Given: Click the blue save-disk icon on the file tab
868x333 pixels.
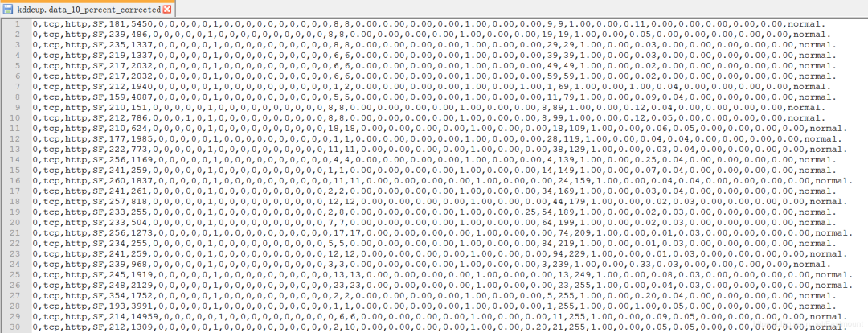Looking at the screenshot, I should pyautogui.click(x=8, y=10).
